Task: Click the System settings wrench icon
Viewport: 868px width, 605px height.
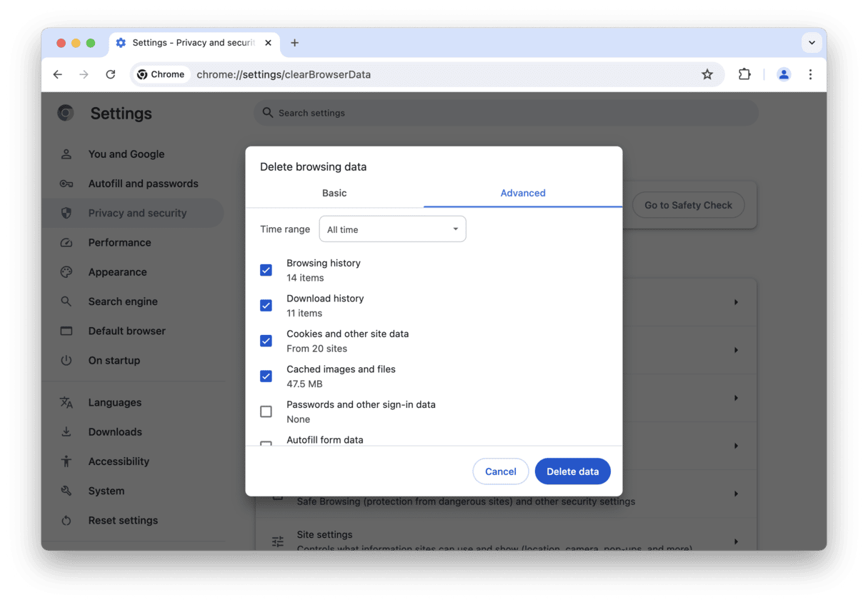Action: point(66,491)
